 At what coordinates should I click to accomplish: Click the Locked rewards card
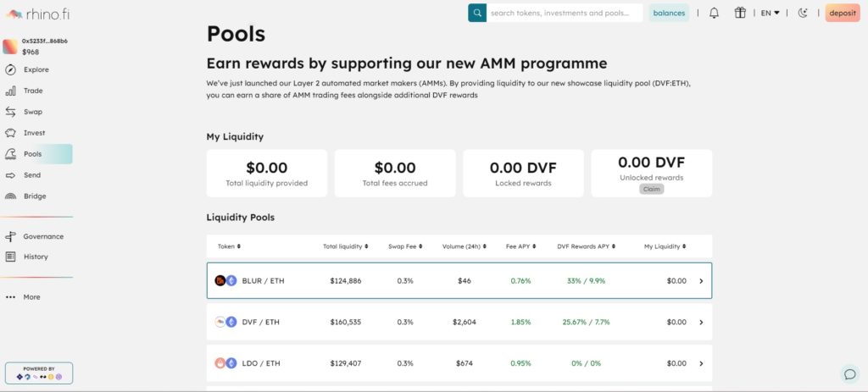[523, 173]
